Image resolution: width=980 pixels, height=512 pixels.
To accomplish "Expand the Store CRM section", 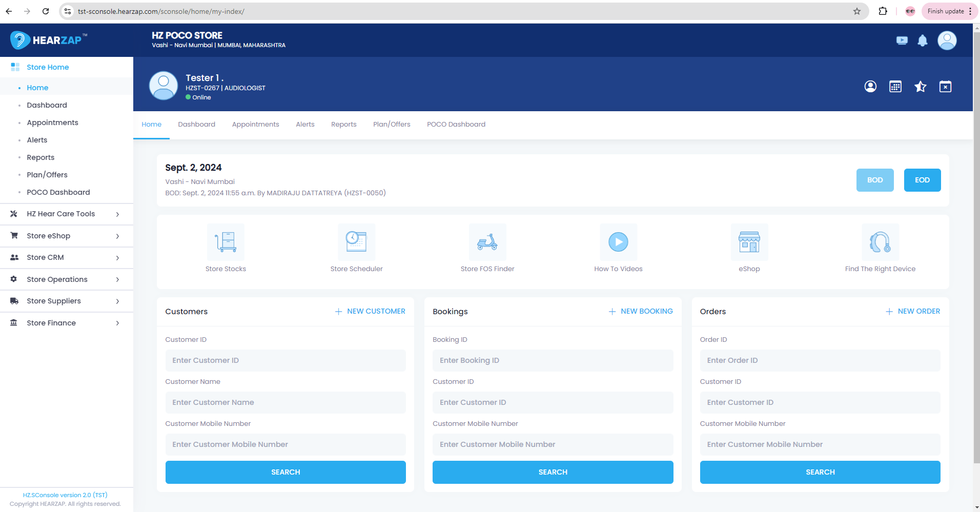I will pos(67,257).
